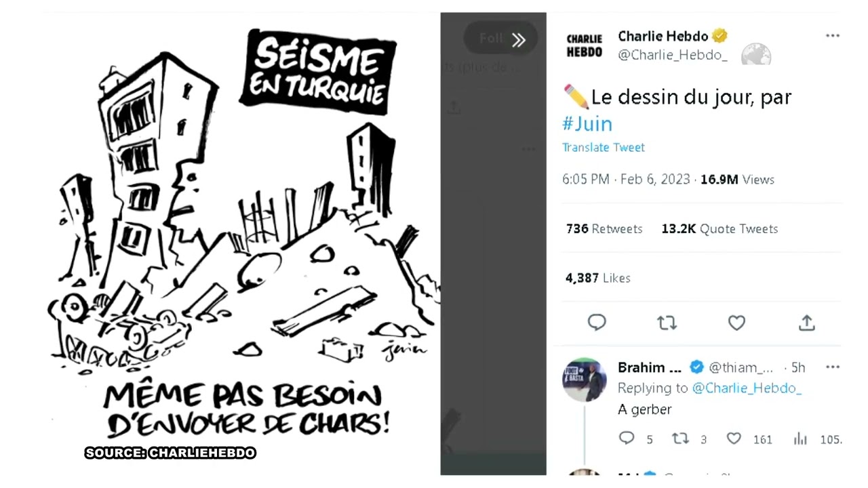Viewport: 868px width, 488px height.
Task: Click the share icon under the Charlie Hebdo tweet
Action: click(806, 323)
